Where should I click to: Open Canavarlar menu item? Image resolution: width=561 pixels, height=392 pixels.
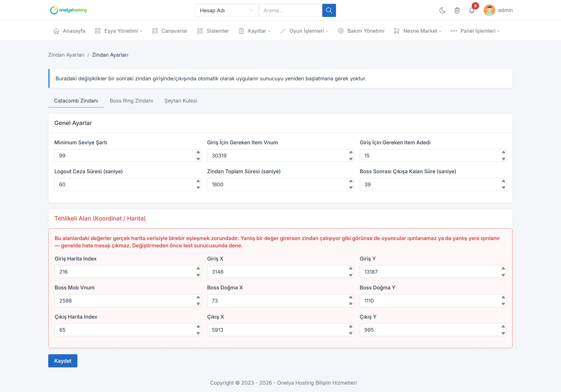(x=170, y=31)
